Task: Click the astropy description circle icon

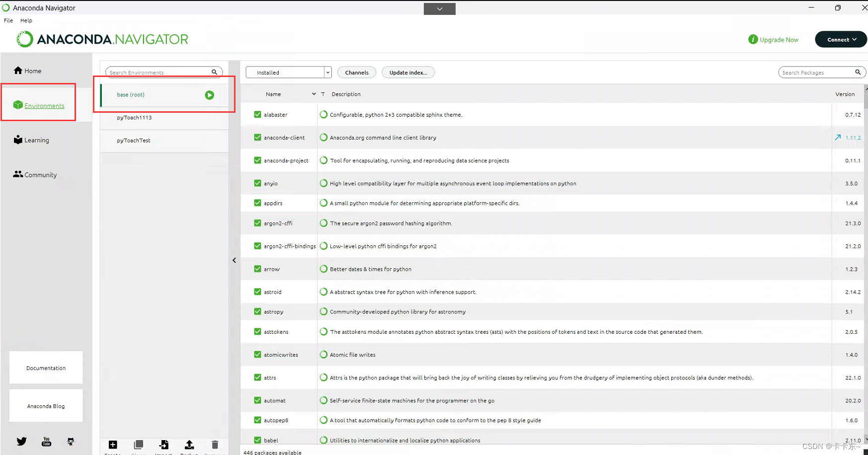Action: pos(323,311)
